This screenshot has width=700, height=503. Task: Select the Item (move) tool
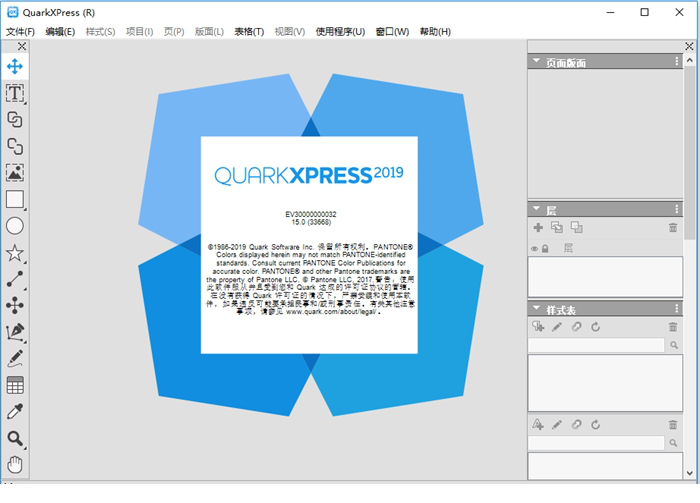coord(15,67)
